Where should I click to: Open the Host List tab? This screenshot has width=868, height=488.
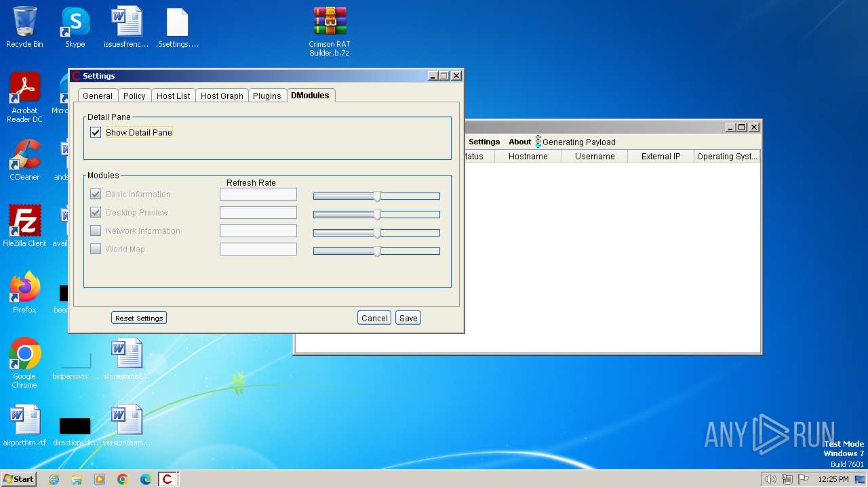click(173, 96)
